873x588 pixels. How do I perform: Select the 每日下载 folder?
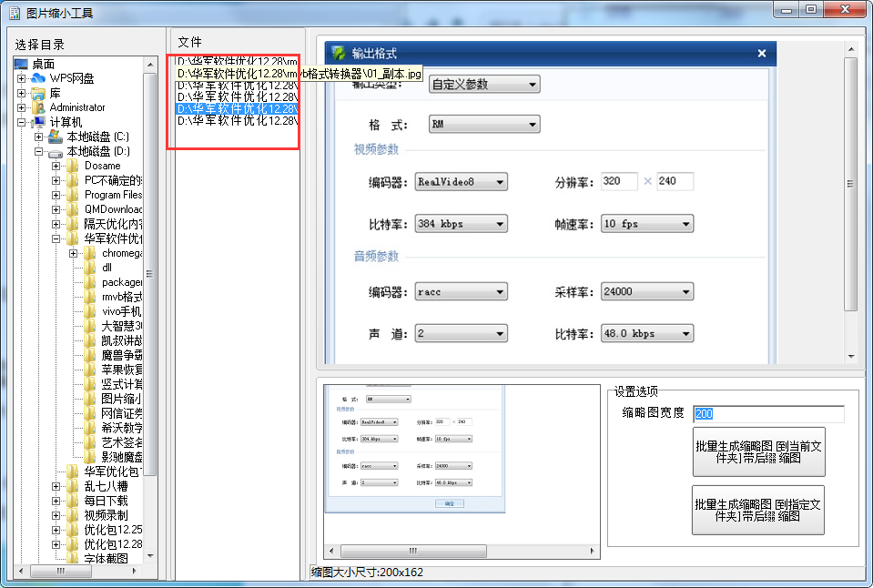106,500
